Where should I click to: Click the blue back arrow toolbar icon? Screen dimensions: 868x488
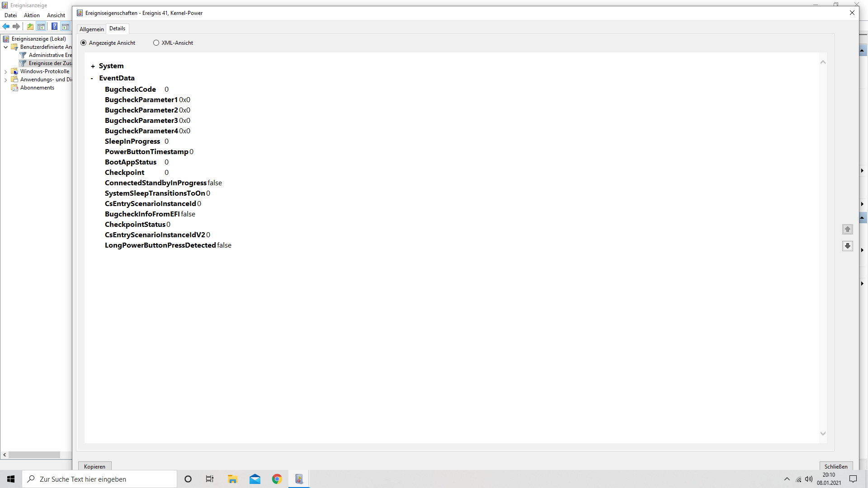6,26
